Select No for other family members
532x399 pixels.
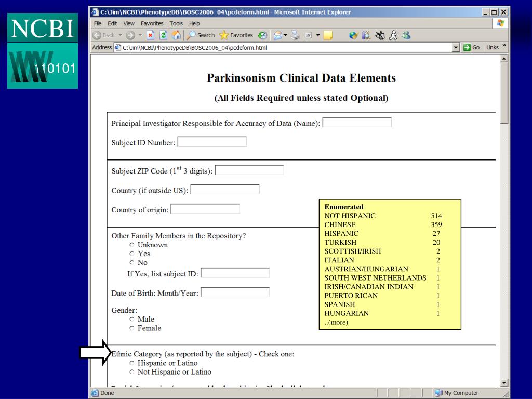click(x=131, y=262)
